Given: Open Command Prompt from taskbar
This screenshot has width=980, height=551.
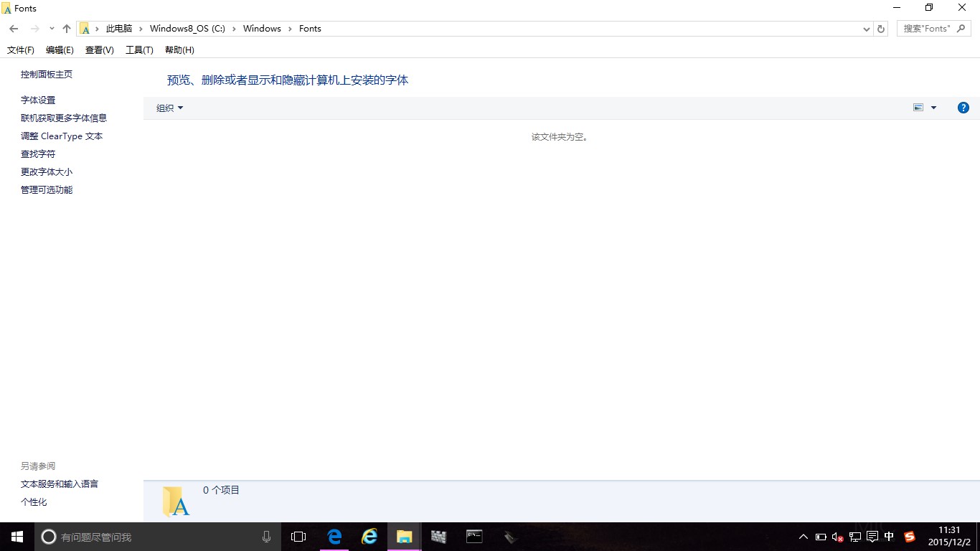Looking at the screenshot, I should pyautogui.click(x=474, y=537).
